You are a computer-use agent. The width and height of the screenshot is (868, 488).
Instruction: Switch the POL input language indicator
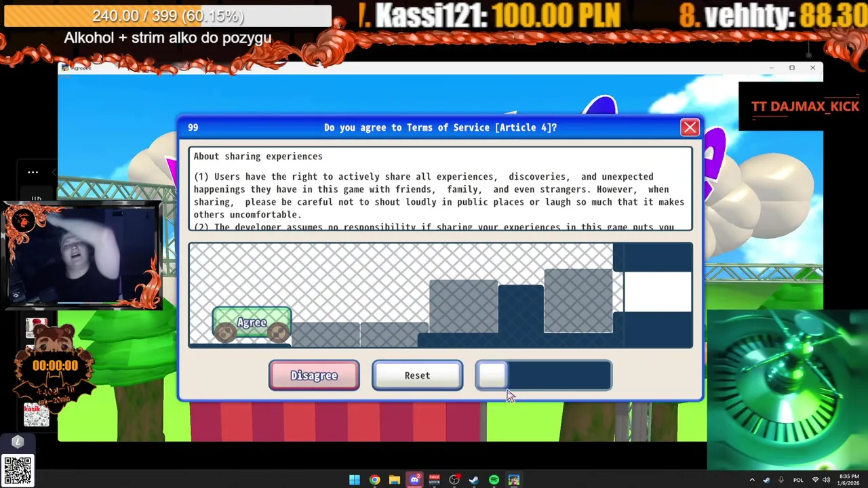click(x=798, y=480)
